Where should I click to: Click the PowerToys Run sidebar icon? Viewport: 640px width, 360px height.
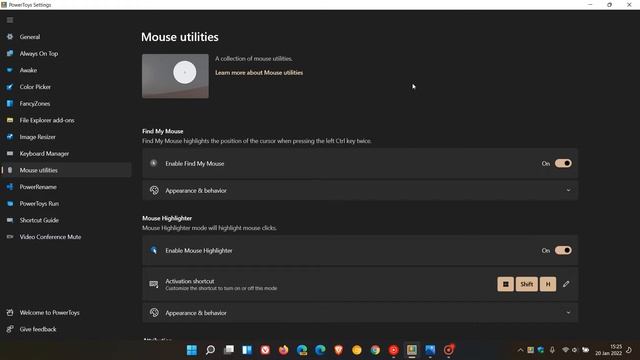(x=10, y=204)
